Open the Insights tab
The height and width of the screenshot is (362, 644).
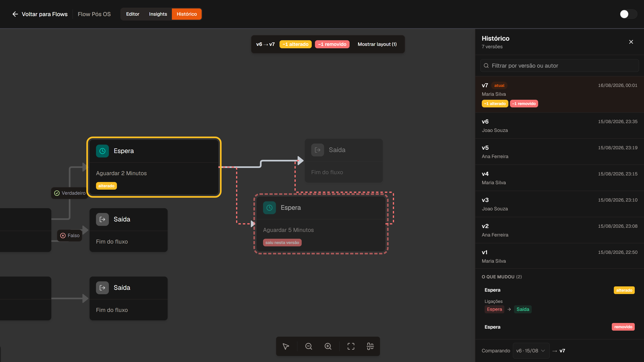pyautogui.click(x=158, y=14)
